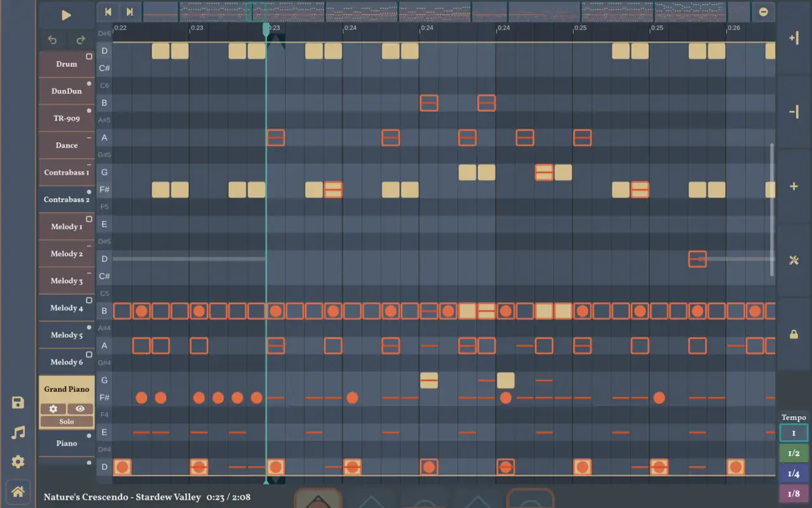Select the DunDun track
The width and height of the screenshot is (812, 508).
pos(67,91)
